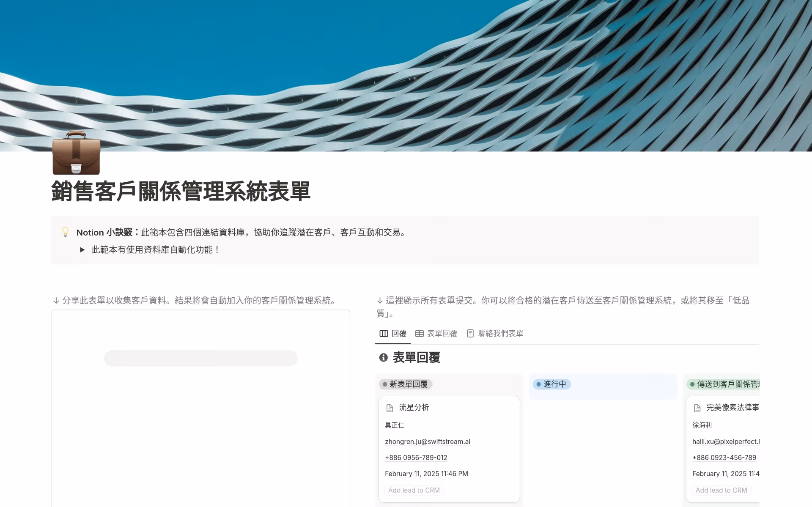Click the info icon next to 表單回覆 heading

tap(383, 357)
